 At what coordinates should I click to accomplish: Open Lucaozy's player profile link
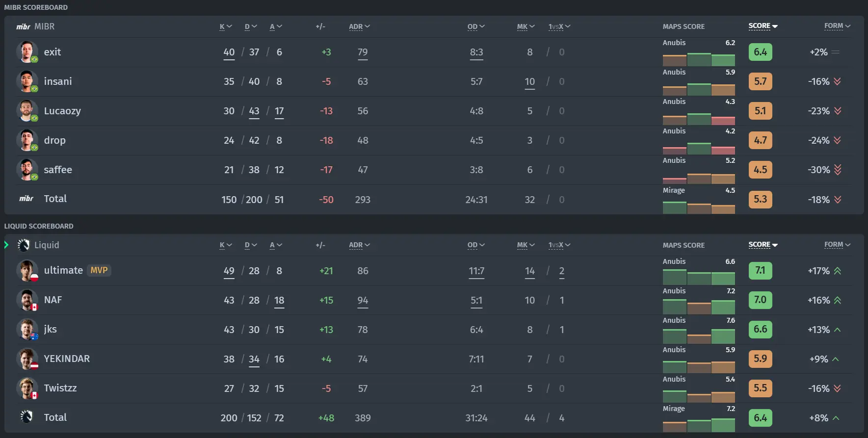[62, 111]
